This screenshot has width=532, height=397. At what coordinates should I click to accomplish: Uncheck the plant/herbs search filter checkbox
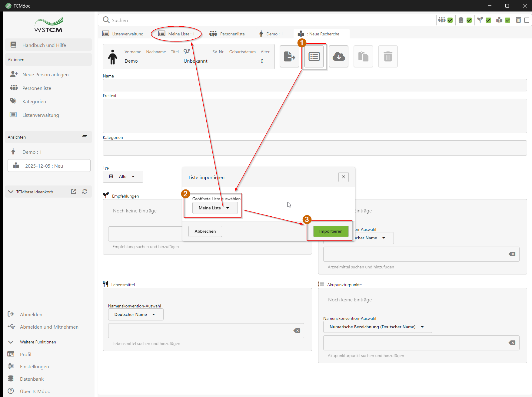pyautogui.click(x=488, y=20)
